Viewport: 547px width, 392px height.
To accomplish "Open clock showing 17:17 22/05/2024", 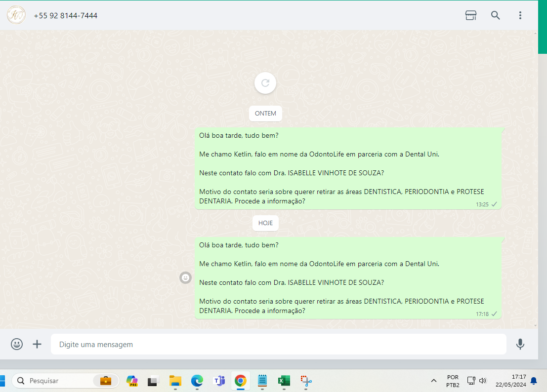I will (x=511, y=381).
